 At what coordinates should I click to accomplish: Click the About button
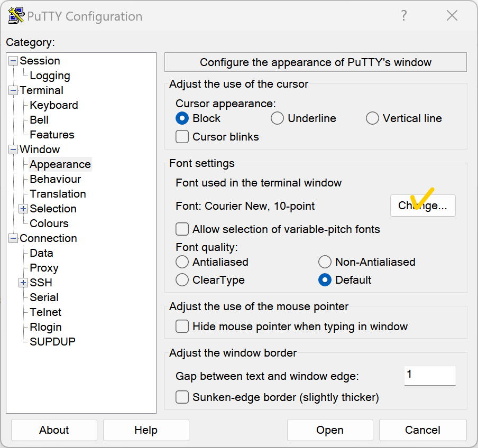tap(54, 430)
